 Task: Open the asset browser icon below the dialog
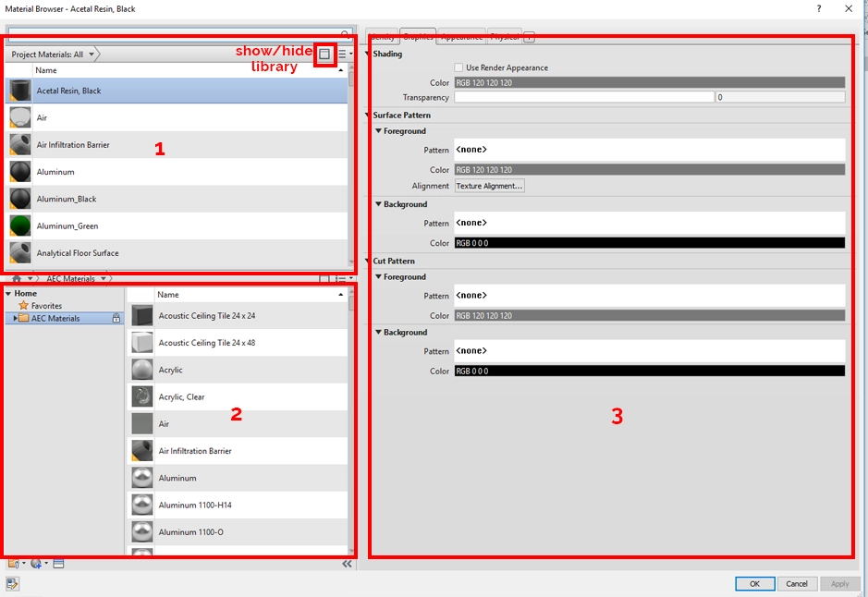12,584
